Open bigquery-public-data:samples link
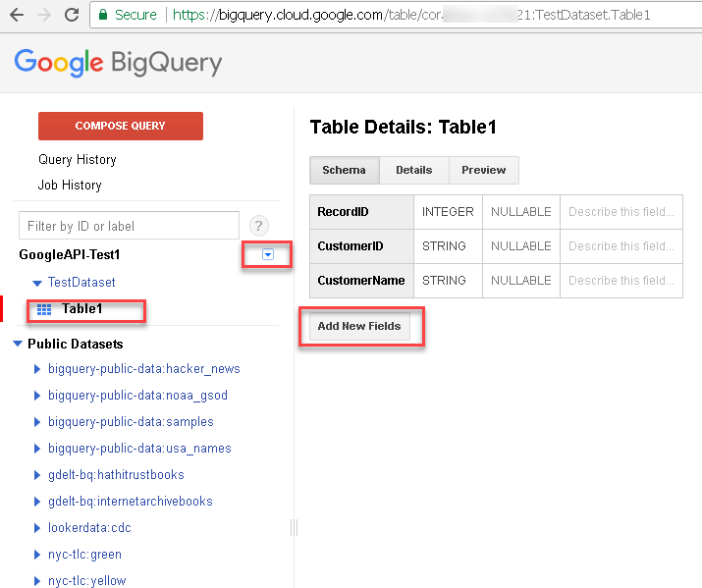The width and height of the screenshot is (702, 588). 131,421
